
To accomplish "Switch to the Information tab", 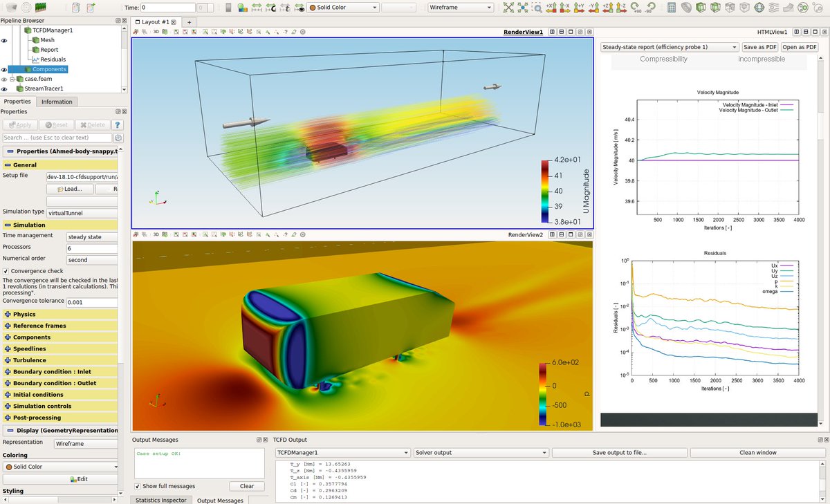I will point(57,102).
